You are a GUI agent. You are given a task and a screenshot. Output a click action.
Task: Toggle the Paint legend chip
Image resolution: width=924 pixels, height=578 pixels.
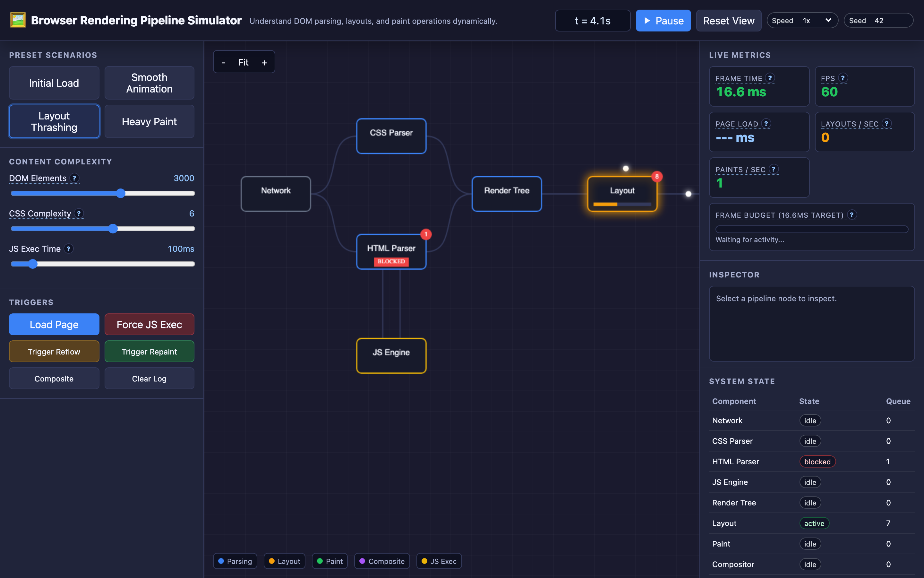[330, 561]
